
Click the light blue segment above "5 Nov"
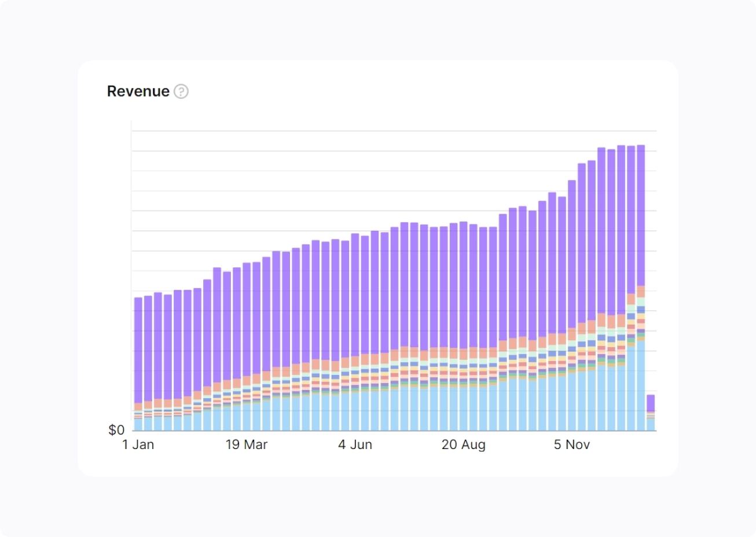(x=572, y=402)
